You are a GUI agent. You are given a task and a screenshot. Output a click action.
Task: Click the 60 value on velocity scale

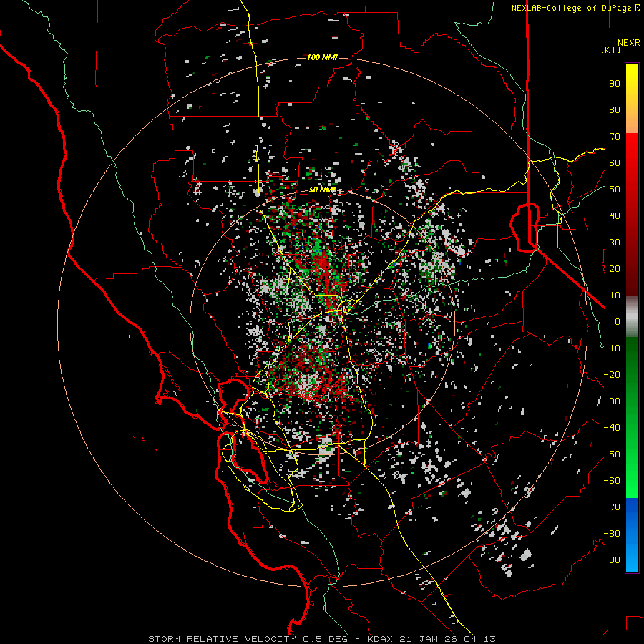[x=615, y=162]
